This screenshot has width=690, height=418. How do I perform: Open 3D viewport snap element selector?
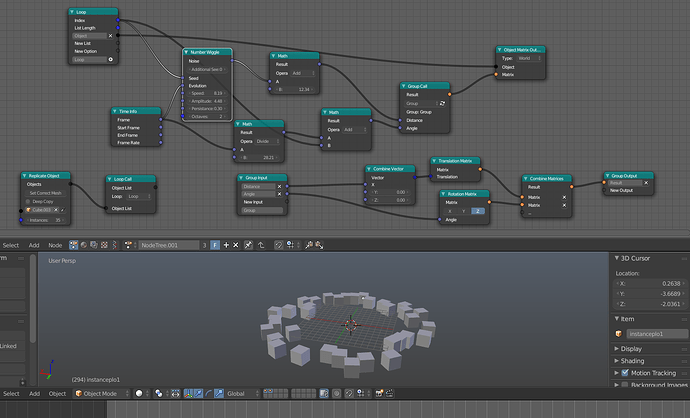pyautogui.click(x=363, y=393)
